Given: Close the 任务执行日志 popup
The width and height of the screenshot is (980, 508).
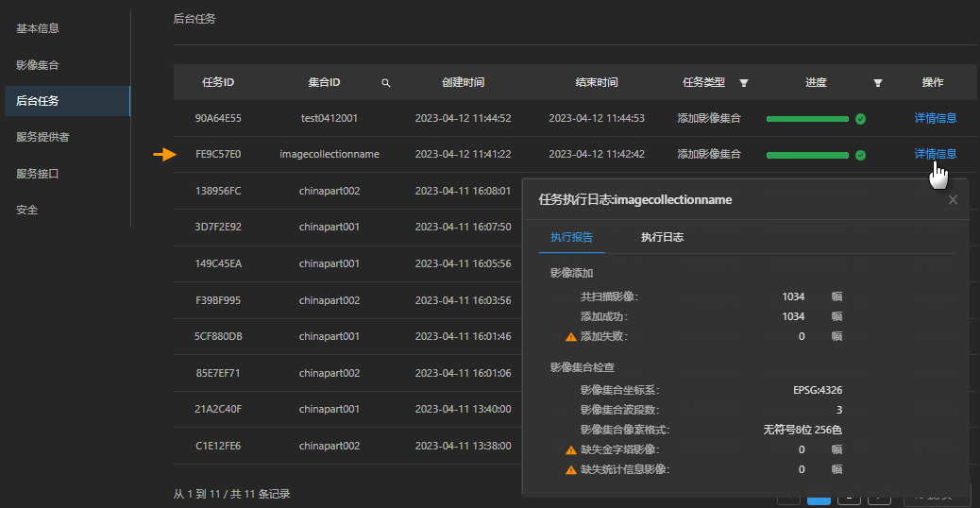Looking at the screenshot, I should tap(953, 200).
